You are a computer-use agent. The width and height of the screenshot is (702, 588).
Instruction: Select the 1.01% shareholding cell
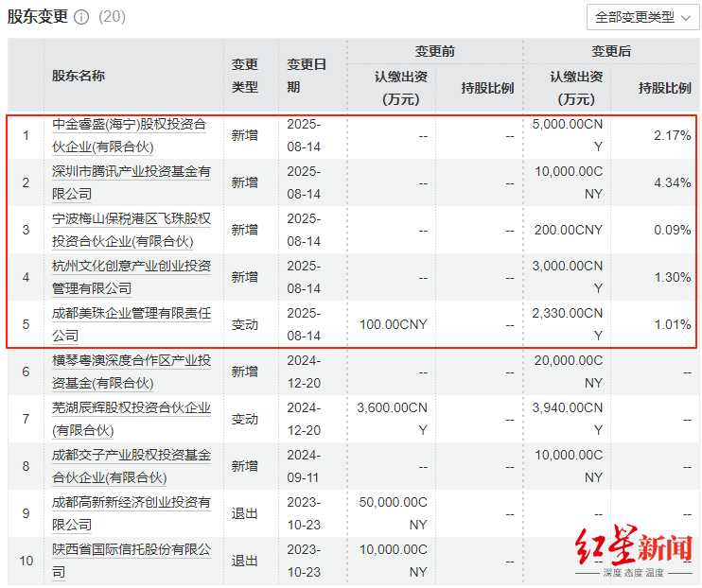pyautogui.click(x=672, y=324)
